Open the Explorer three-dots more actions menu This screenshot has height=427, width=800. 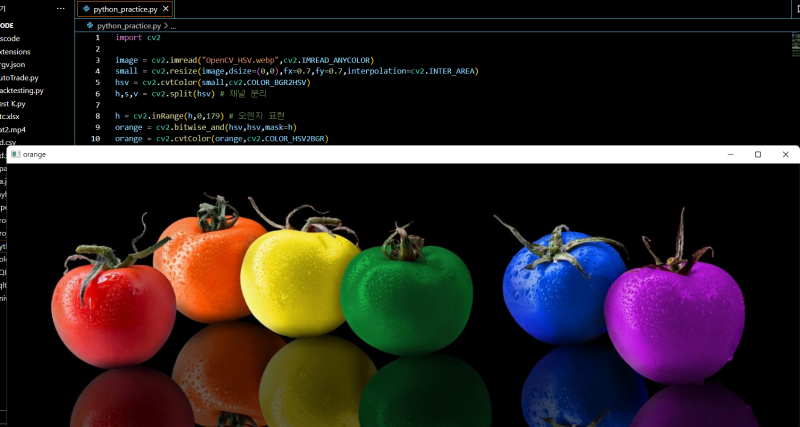[61, 9]
